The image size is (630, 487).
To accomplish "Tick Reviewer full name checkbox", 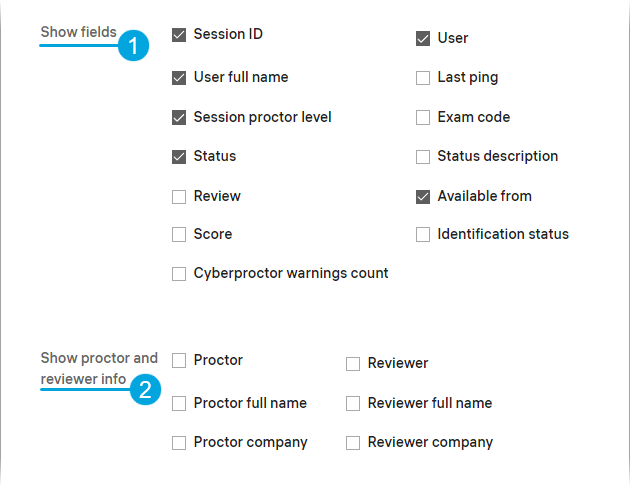I will 353,404.
